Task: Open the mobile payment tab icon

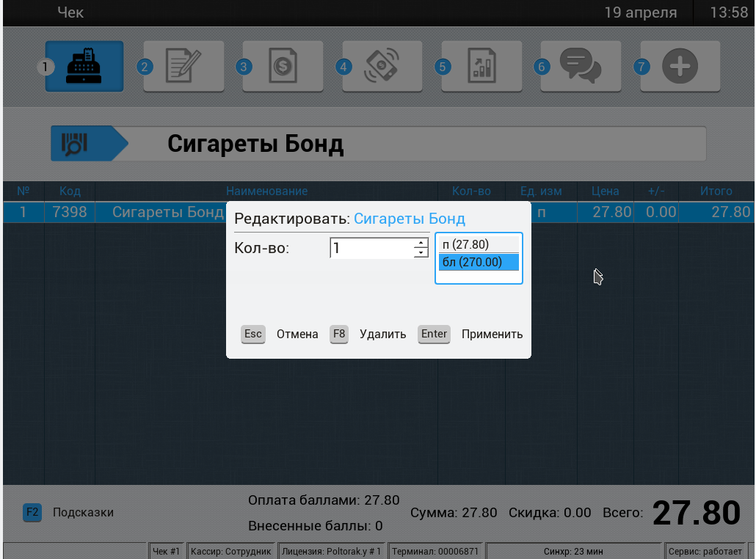Action: click(382, 66)
